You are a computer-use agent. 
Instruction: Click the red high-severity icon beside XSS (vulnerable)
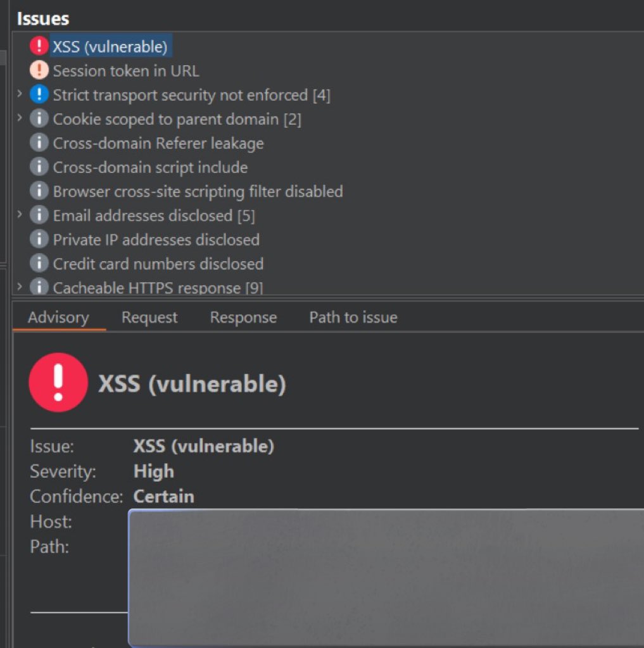coord(38,46)
